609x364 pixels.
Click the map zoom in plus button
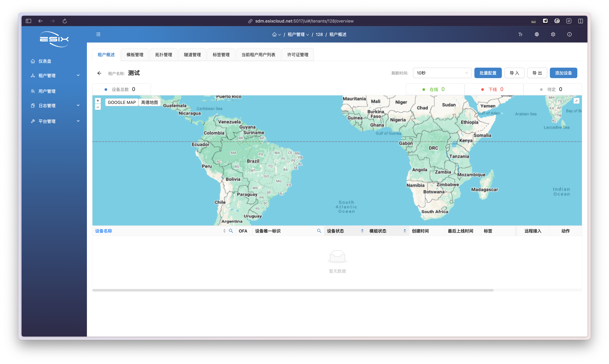tap(98, 101)
